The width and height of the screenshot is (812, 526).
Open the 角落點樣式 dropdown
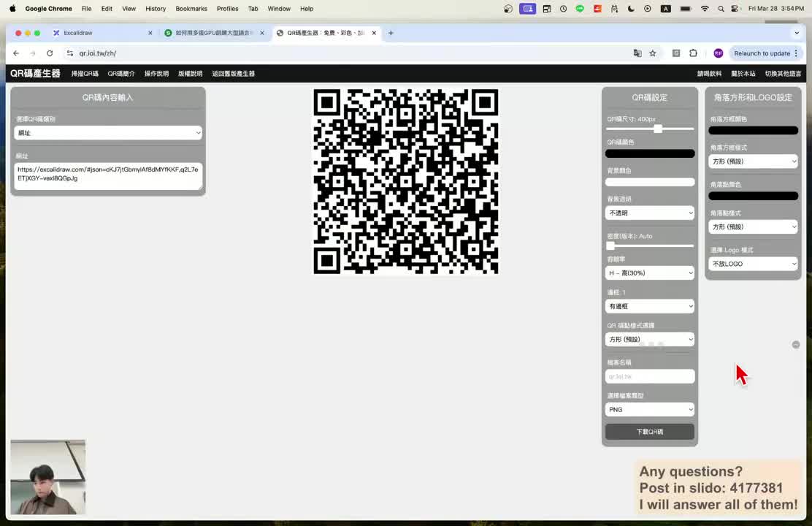753,227
